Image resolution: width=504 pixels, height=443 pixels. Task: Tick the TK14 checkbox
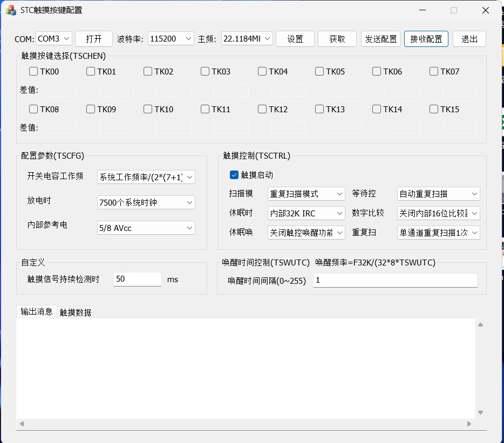pos(377,110)
